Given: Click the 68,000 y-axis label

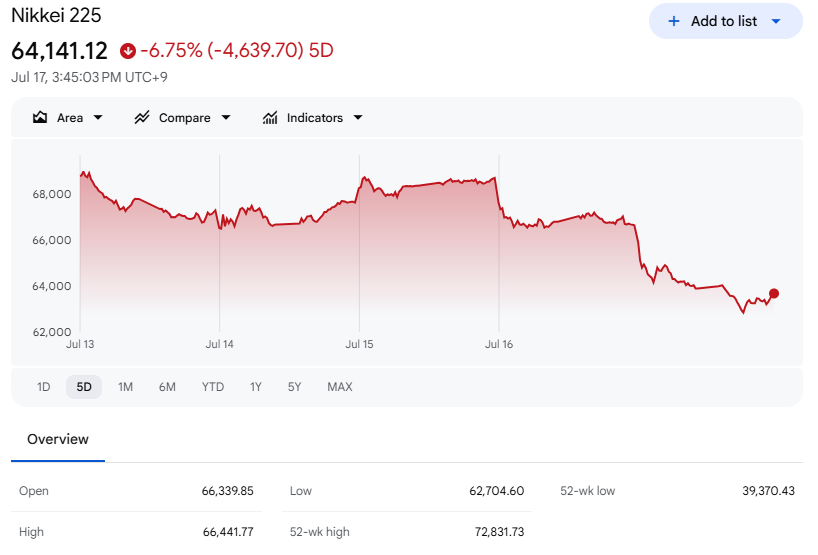Looking at the screenshot, I should click(52, 195).
